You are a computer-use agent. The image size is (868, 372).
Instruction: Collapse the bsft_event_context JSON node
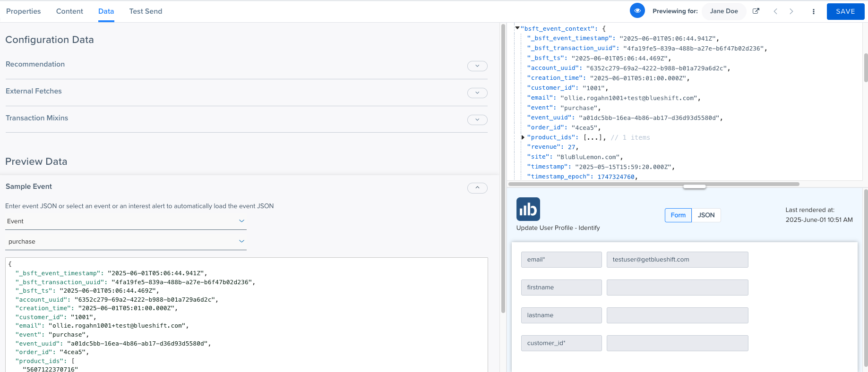517,28
